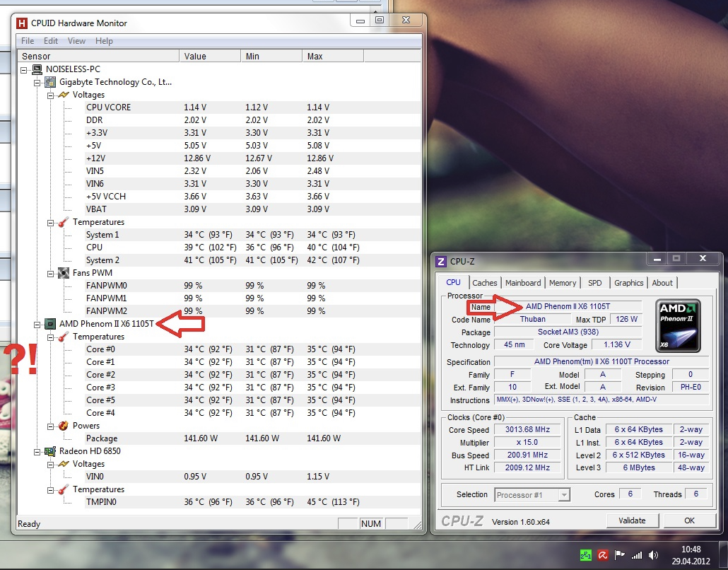The height and width of the screenshot is (570, 728).
Task: Click the CPU-Z purple Z title icon
Action: tap(440, 262)
